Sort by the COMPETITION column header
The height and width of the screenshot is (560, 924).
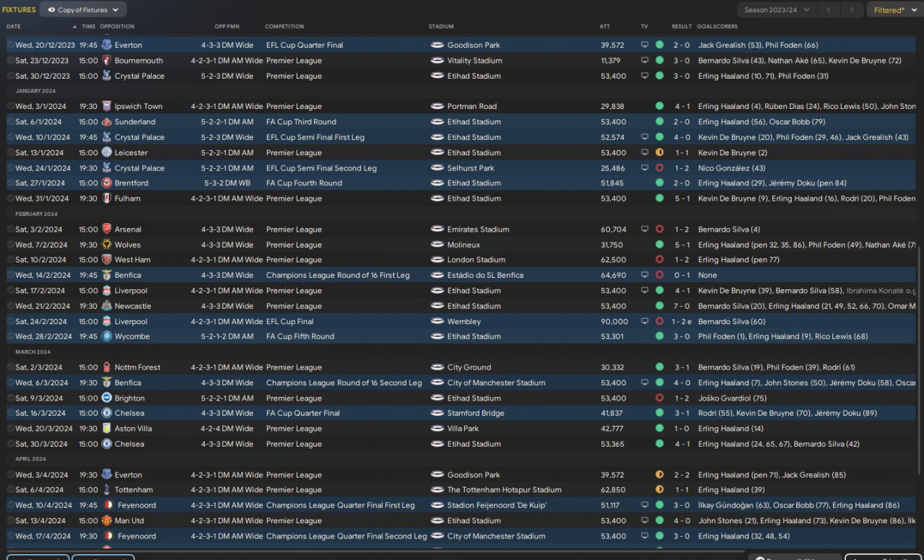coord(284,27)
